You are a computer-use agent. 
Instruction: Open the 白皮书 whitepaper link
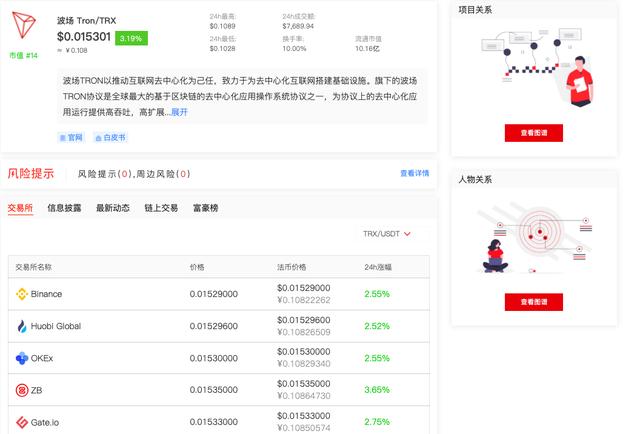click(110, 138)
